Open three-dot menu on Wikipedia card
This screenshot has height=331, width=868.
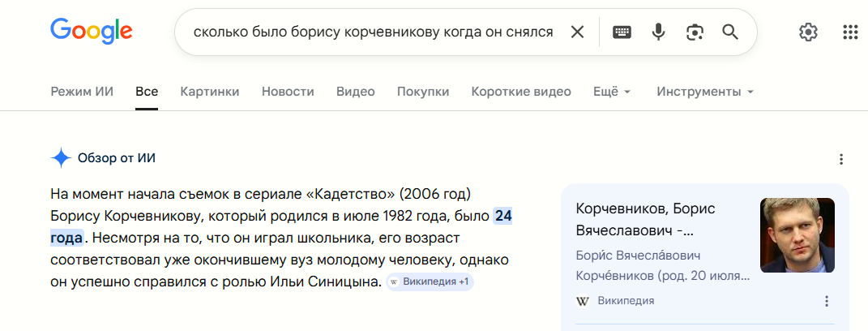point(827,301)
